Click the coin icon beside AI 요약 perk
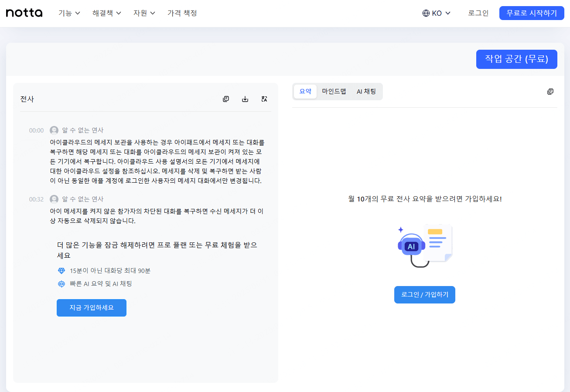570x392 pixels. pos(61,283)
